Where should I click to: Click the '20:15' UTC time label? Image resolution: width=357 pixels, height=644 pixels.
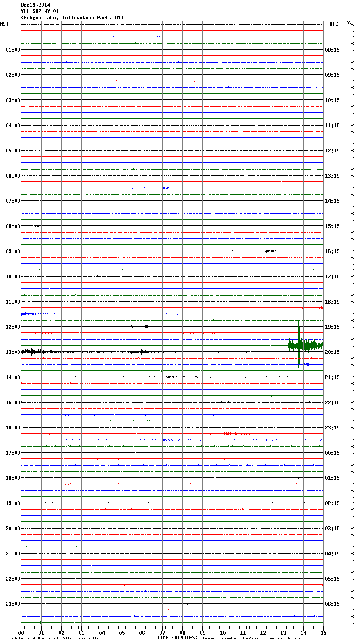point(332,352)
